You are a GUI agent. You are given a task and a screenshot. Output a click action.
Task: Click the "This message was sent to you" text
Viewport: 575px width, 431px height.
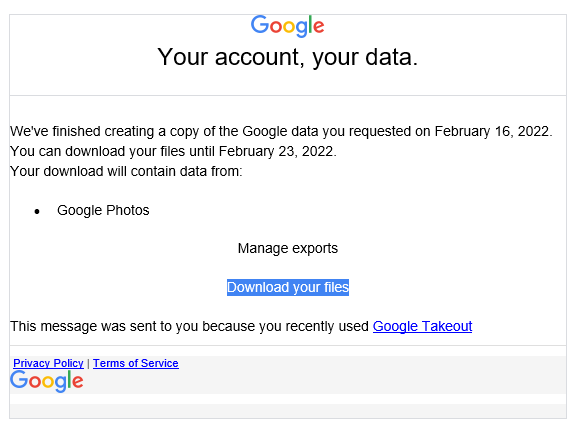[x=189, y=326]
